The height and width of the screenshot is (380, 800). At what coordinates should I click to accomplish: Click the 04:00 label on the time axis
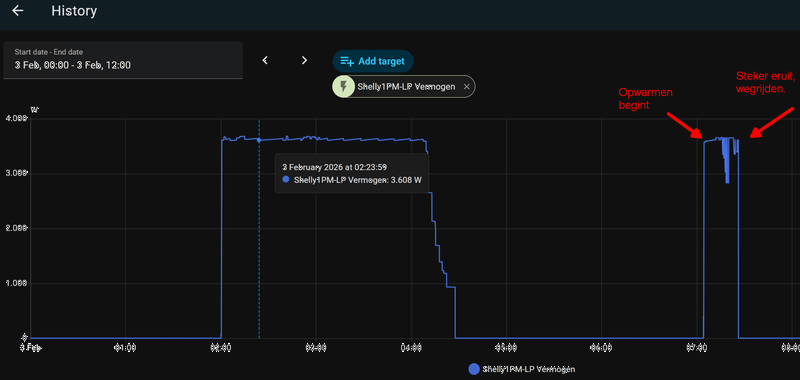click(411, 348)
